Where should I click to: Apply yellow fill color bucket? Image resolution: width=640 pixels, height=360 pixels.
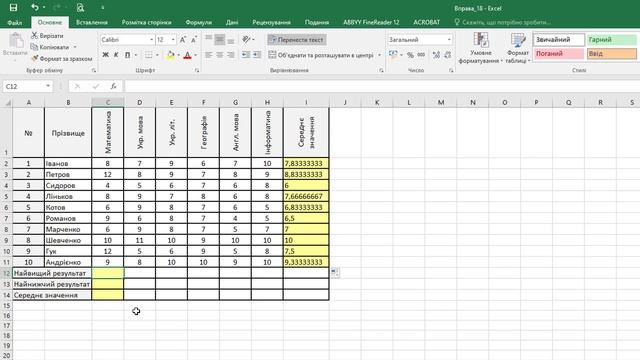(171, 55)
